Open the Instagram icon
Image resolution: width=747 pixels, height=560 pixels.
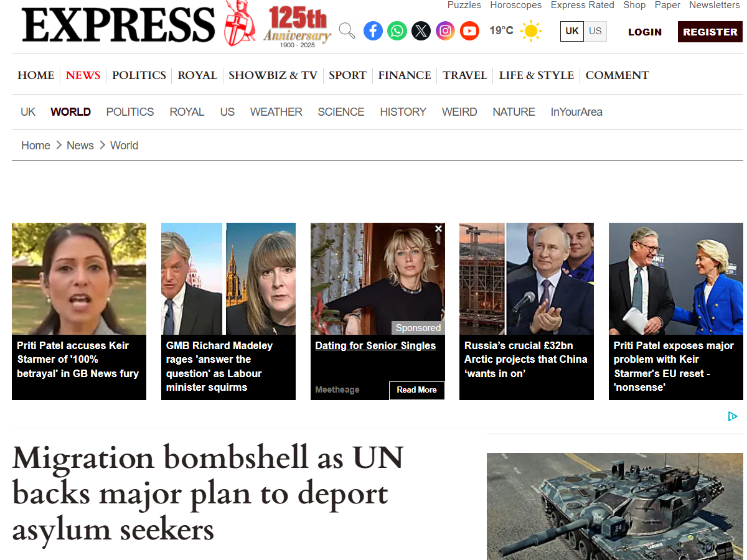(x=445, y=30)
